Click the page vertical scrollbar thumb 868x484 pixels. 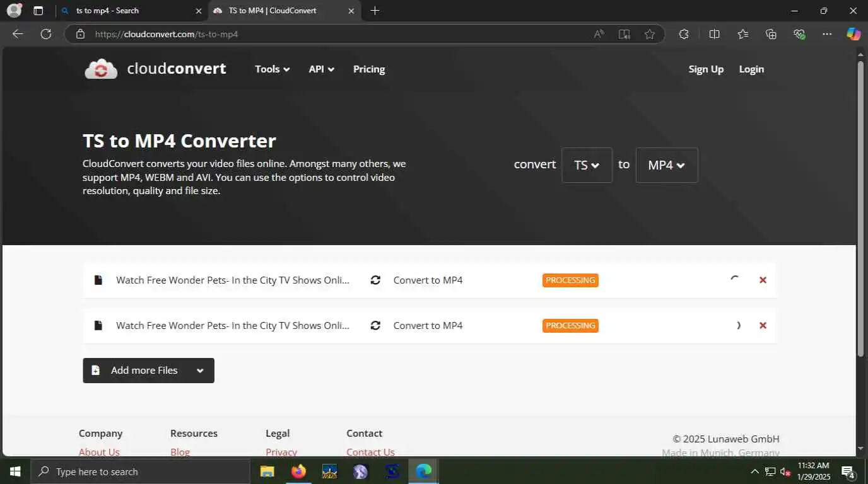click(861, 208)
